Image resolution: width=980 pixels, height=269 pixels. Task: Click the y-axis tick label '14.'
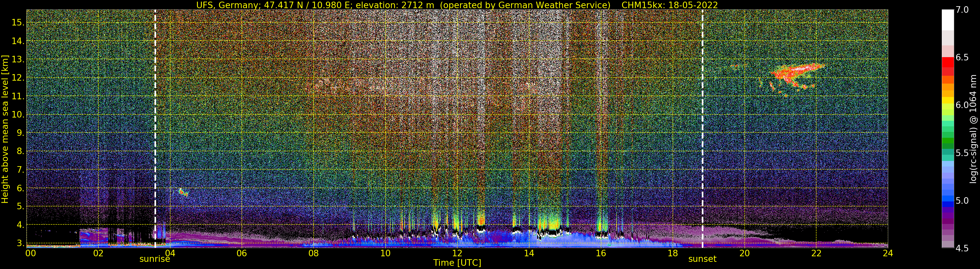click(x=18, y=41)
